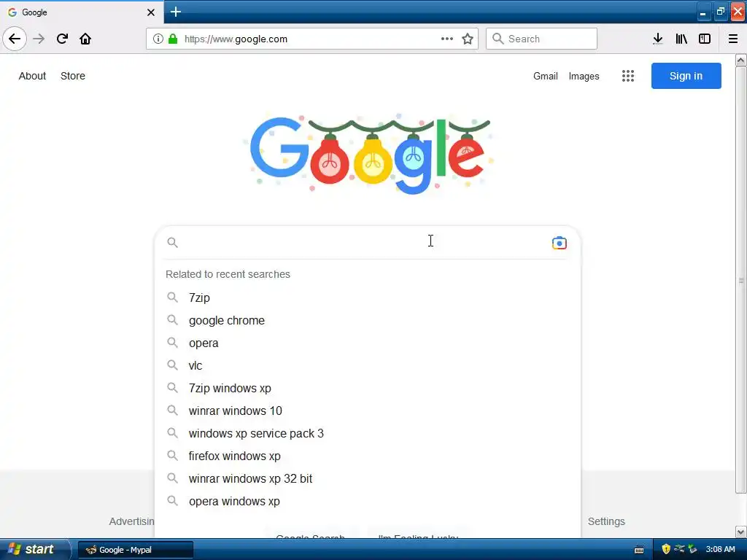Open the Google apps grid

click(x=628, y=76)
